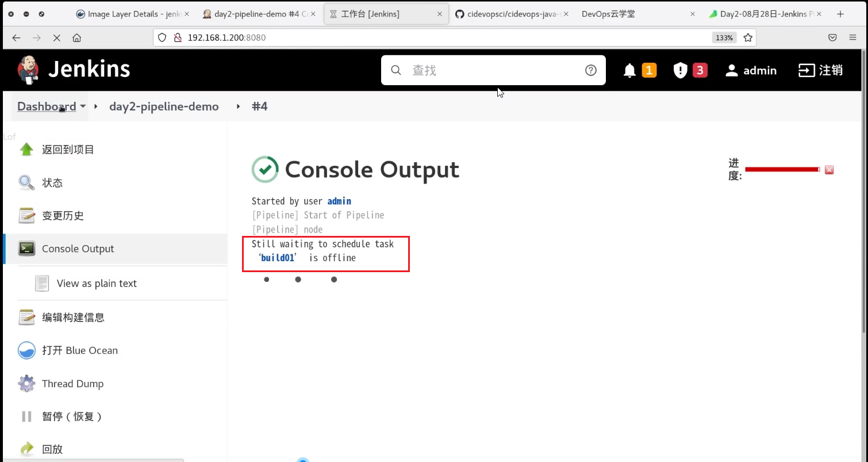Click the 注销 logout button

coord(821,70)
